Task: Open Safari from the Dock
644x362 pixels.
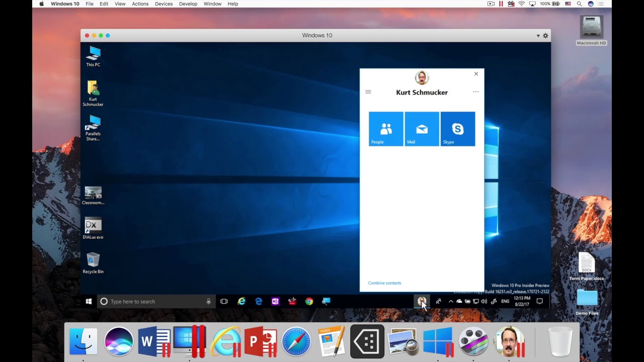Action: tap(296, 342)
